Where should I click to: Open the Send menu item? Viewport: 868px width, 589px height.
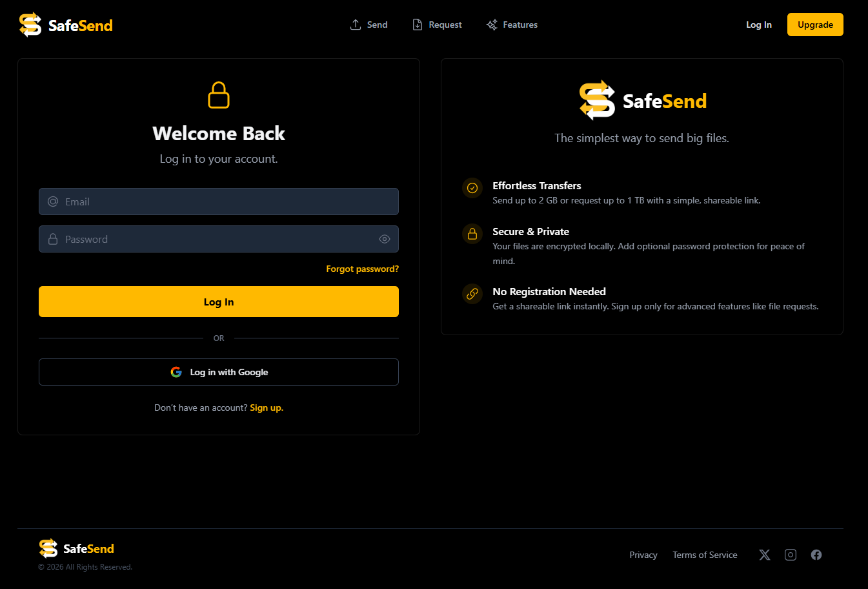(369, 25)
